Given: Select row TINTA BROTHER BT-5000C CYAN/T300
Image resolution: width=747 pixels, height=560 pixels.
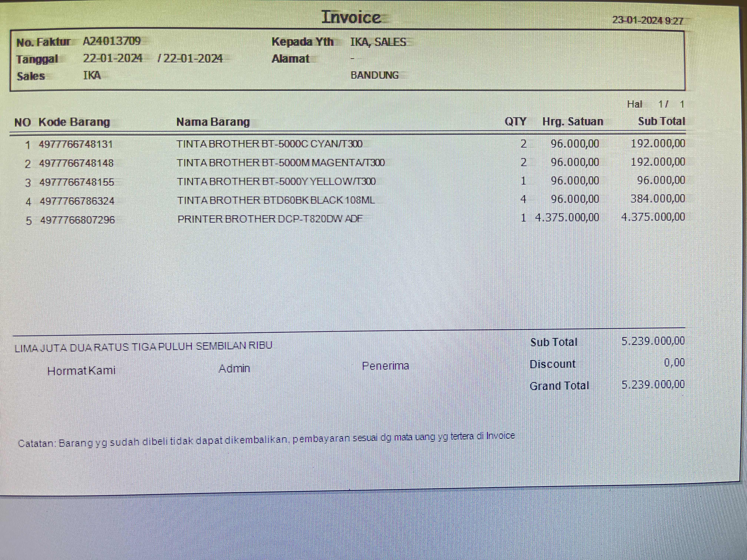Looking at the screenshot, I should [x=269, y=144].
